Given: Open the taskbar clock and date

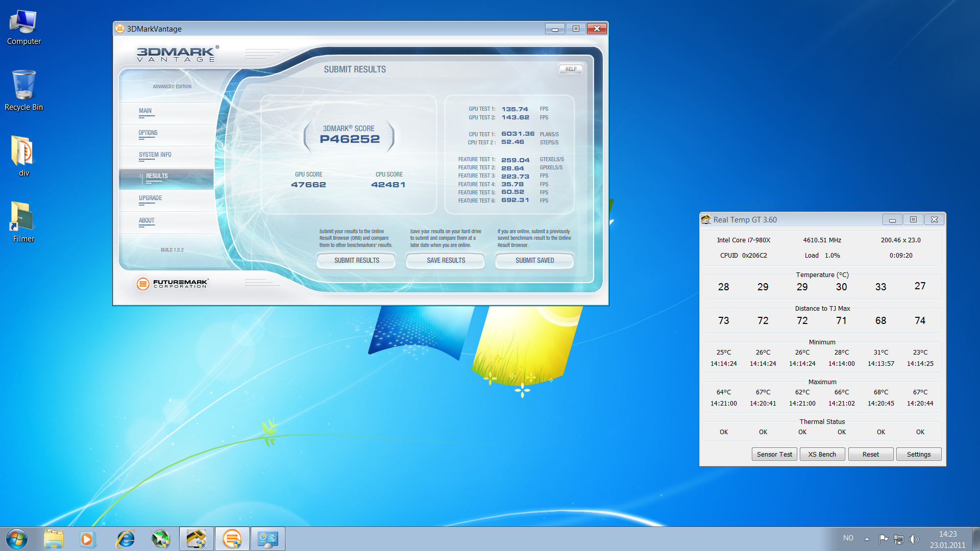Looking at the screenshot, I should [948, 539].
